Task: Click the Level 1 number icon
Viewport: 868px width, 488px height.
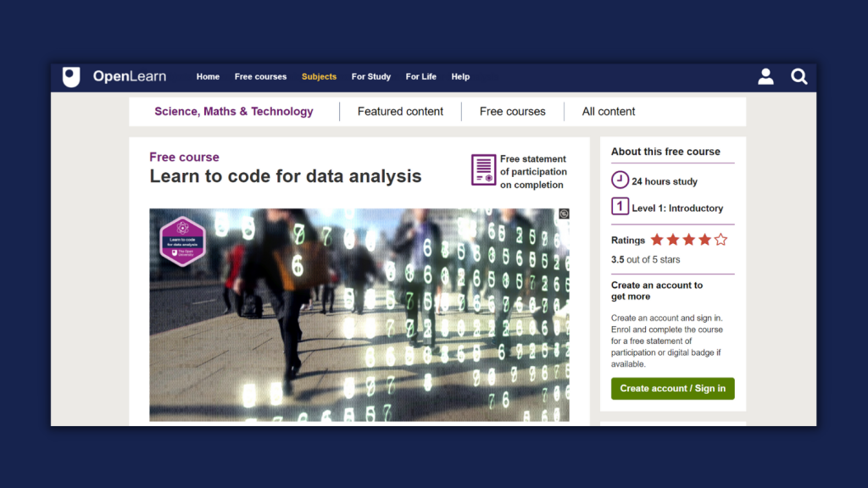Action: tap(620, 207)
